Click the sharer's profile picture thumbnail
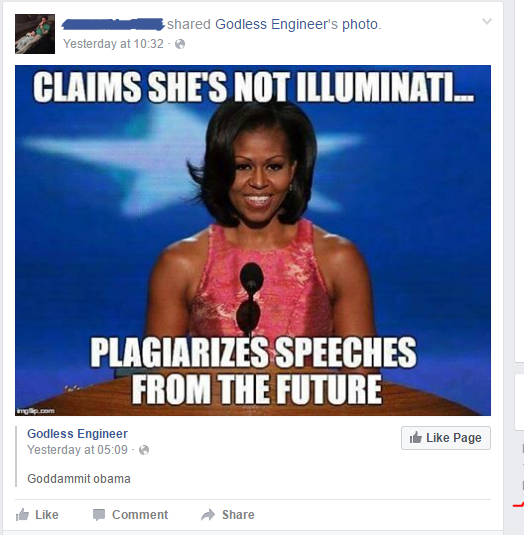 (35, 34)
